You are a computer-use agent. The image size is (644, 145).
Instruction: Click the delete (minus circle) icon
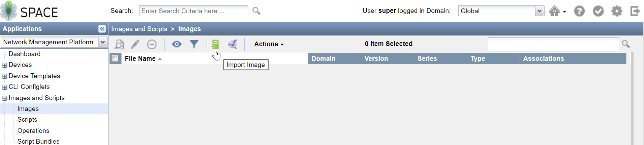point(152,44)
